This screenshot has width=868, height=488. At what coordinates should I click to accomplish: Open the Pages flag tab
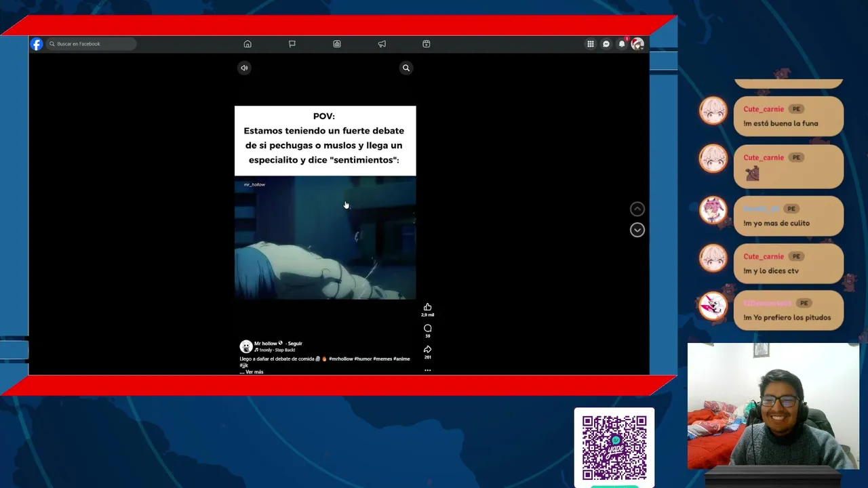[292, 44]
